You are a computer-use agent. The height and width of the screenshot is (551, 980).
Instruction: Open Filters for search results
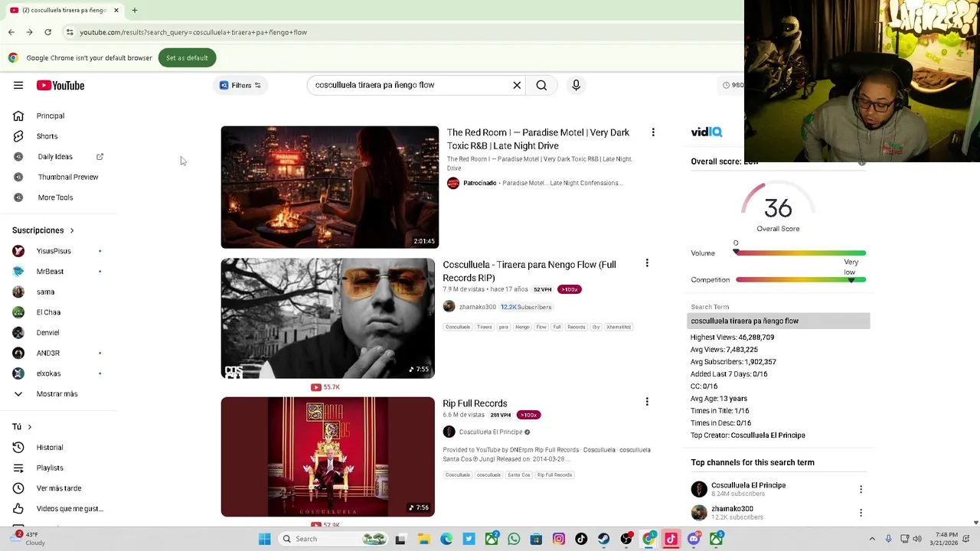pyautogui.click(x=240, y=85)
